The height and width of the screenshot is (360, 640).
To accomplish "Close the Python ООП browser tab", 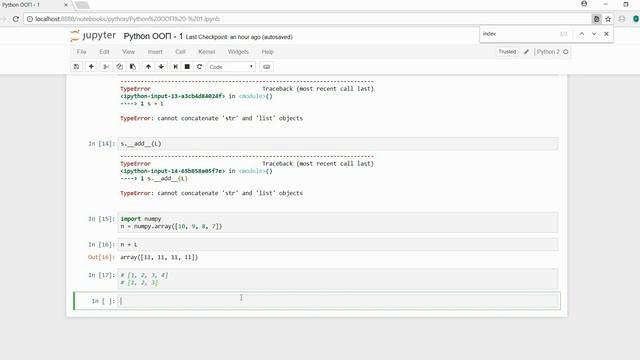I will click(66, 5).
